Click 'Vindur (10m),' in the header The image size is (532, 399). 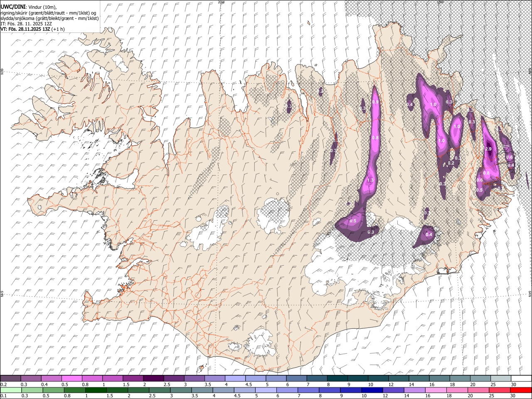(x=42, y=7)
